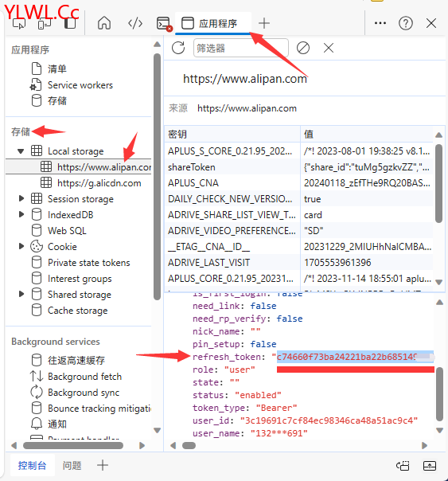Image resolution: width=448 pixels, height=481 pixels.
Task: Select the ADRIVE_SHARE_LIST_VIEW_T... row
Action: (299, 215)
